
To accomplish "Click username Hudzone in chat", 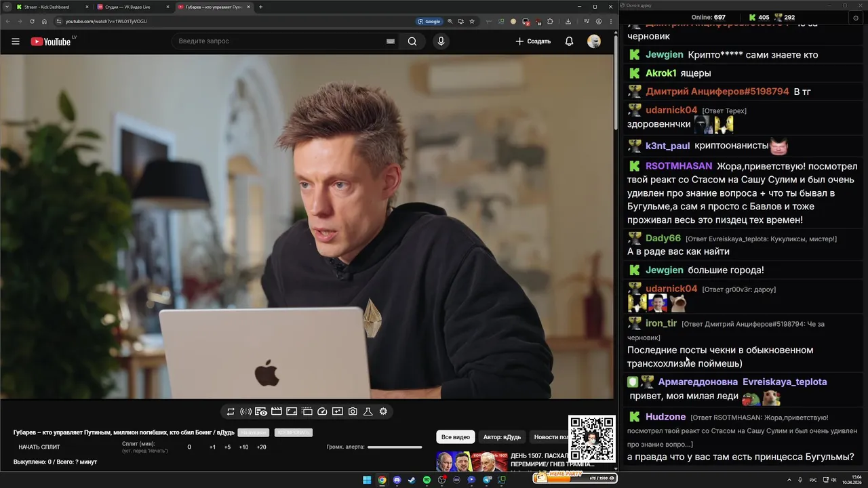I will [665, 417].
